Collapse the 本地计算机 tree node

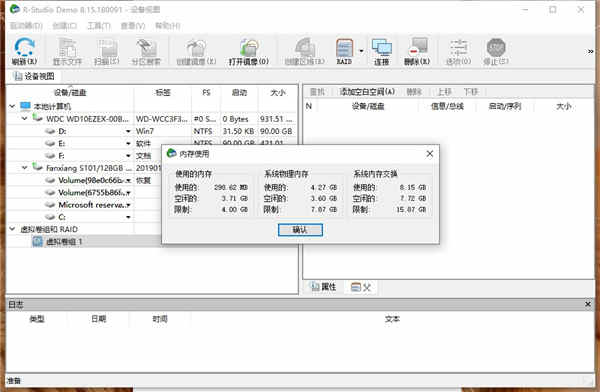12,106
